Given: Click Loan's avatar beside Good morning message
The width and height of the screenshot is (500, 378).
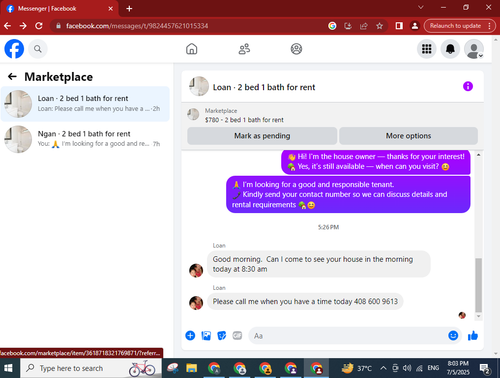Looking at the screenshot, I should pos(196,270).
